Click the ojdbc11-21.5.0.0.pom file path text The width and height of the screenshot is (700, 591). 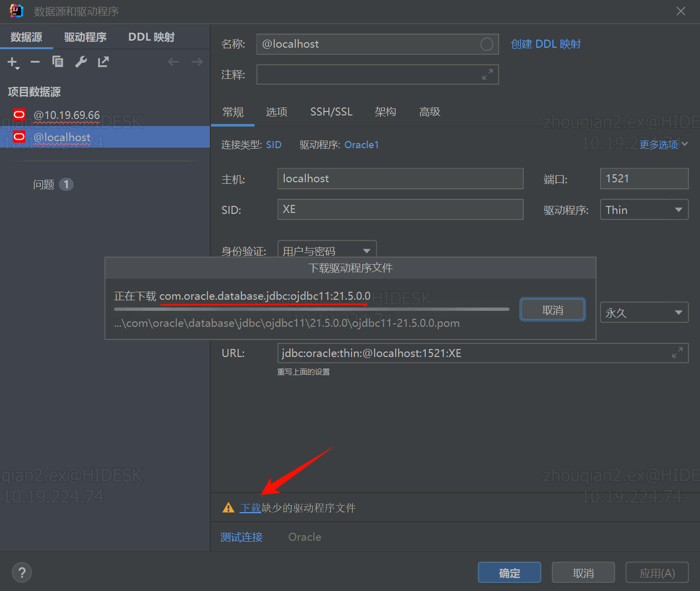[287, 323]
